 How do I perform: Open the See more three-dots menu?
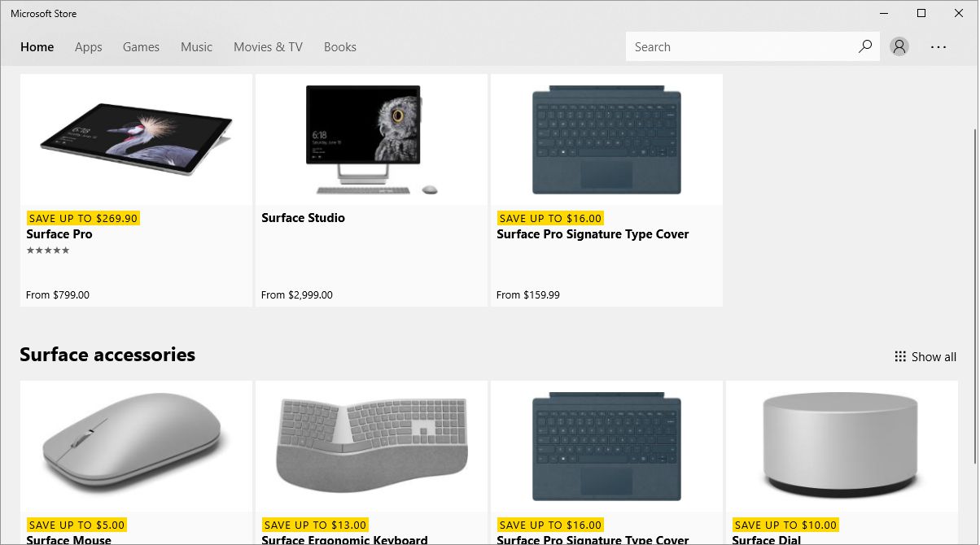[x=938, y=47]
